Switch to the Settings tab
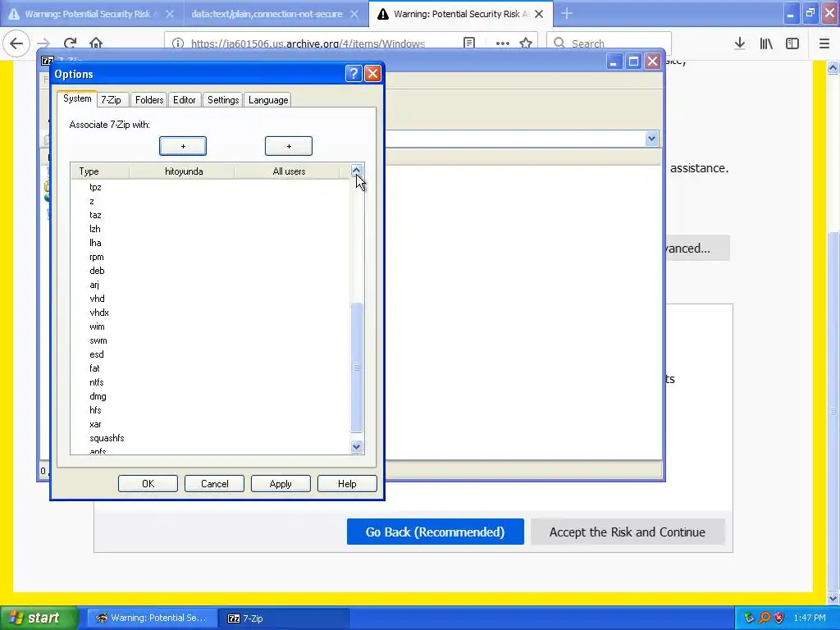Image resolution: width=840 pixels, height=630 pixels. (223, 99)
